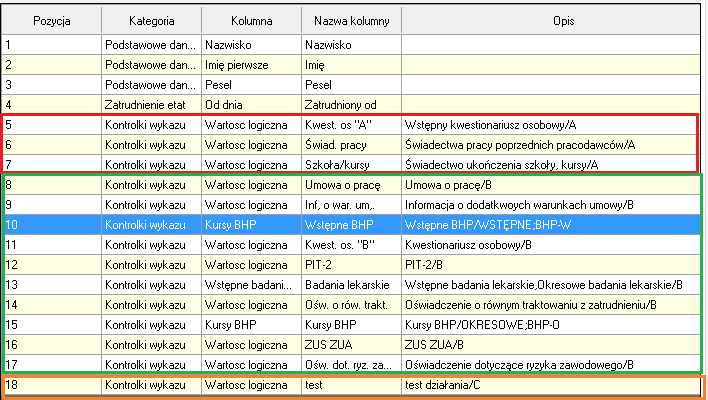Click the Opis column header
Viewport: 708px width, 400px height.
[x=551, y=21]
